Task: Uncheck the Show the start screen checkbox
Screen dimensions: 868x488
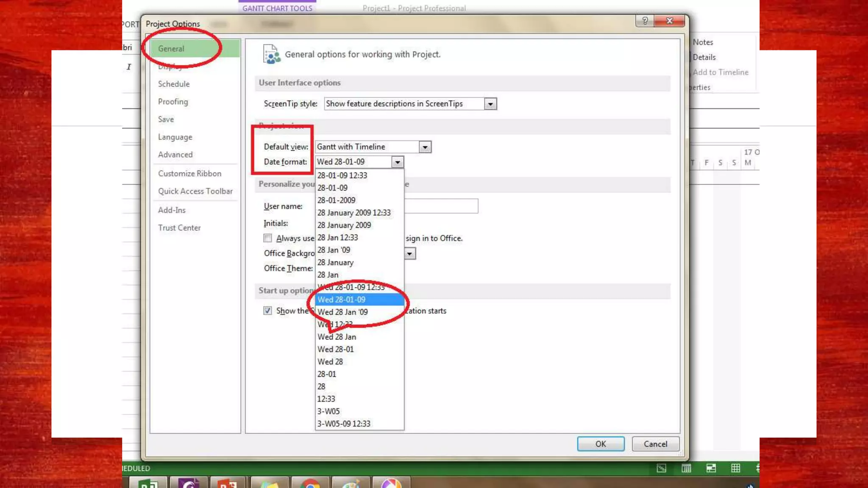Action: coord(267,311)
